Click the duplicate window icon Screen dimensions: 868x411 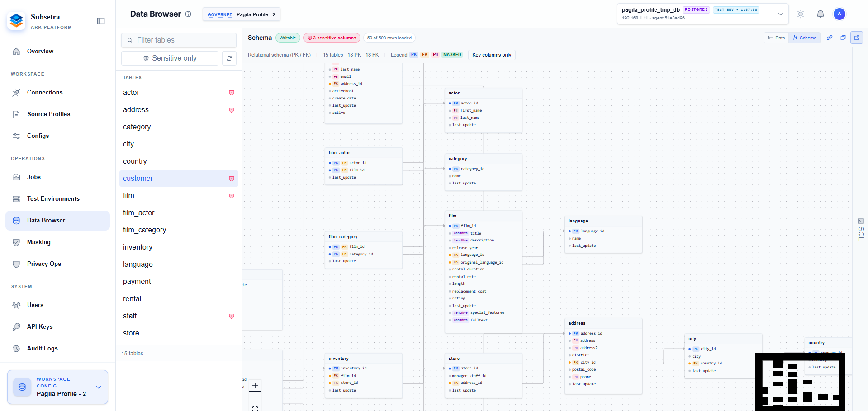(843, 38)
